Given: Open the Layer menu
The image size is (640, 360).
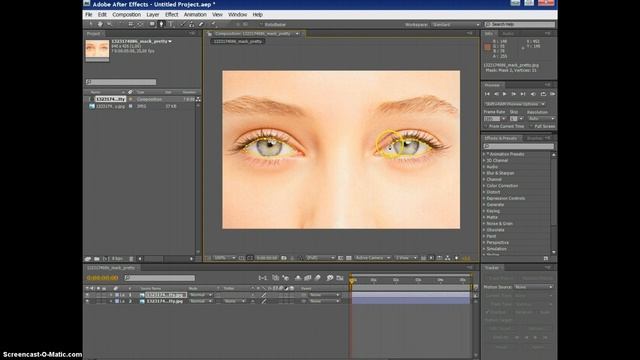Looking at the screenshot, I should coord(153,15).
